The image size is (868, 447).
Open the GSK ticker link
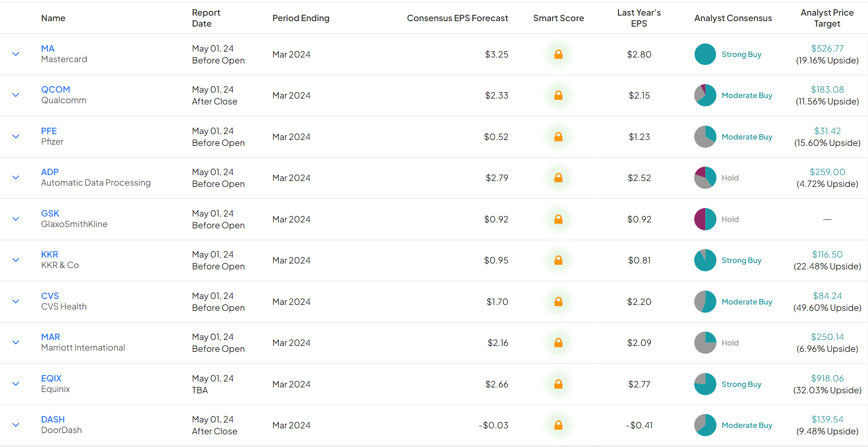coord(50,214)
